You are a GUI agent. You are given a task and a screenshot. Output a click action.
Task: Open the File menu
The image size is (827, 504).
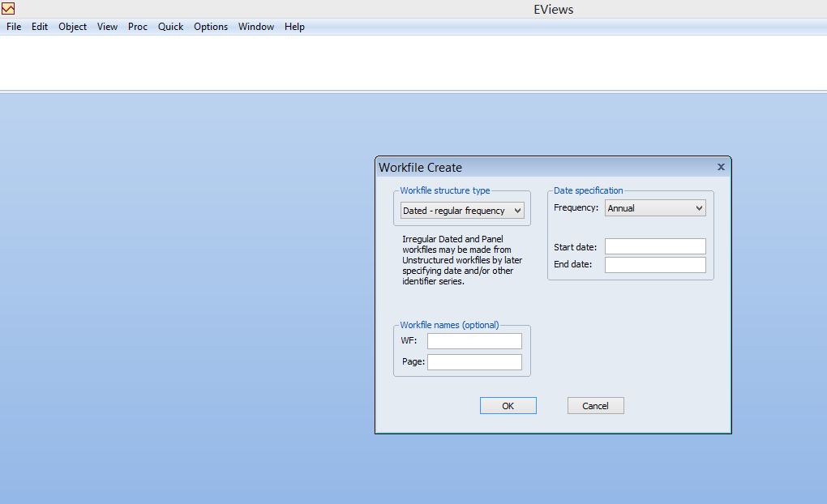coord(14,27)
